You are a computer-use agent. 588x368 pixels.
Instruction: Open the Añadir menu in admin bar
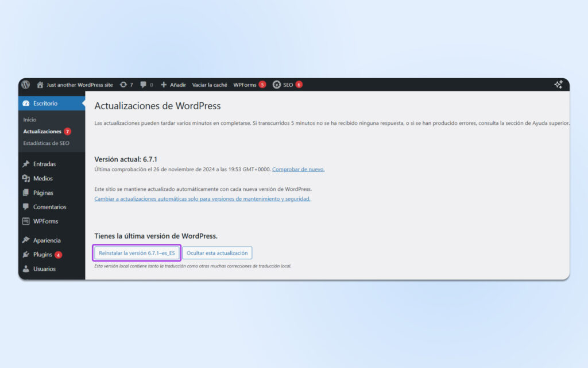[178, 85]
